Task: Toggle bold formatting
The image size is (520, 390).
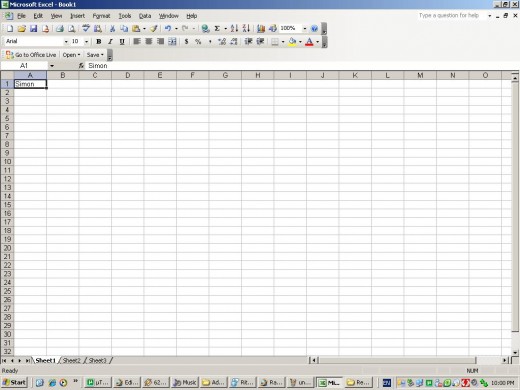Action: point(99,42)
